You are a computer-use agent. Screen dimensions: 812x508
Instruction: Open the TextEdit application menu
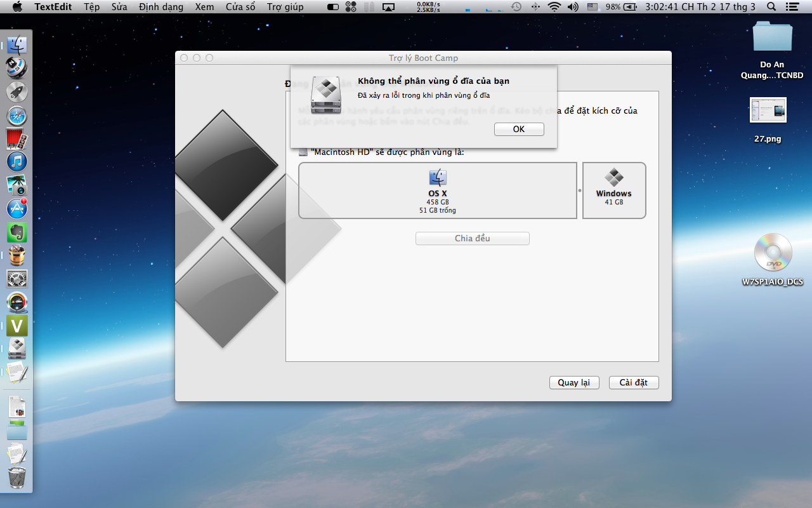53,7
